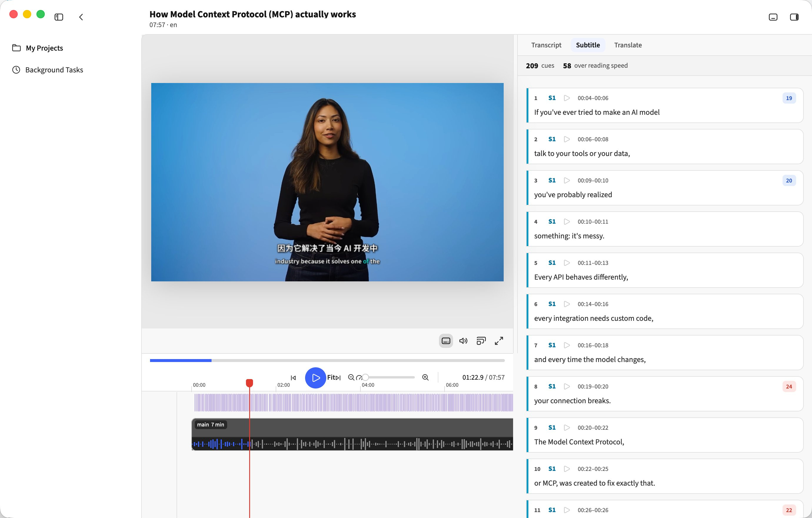
Task: Play cue 11 audio
Action: (x=567, y=510)
